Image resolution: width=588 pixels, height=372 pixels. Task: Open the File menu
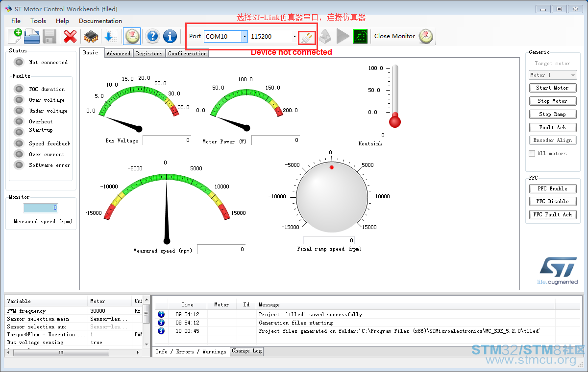pos(16,21)
